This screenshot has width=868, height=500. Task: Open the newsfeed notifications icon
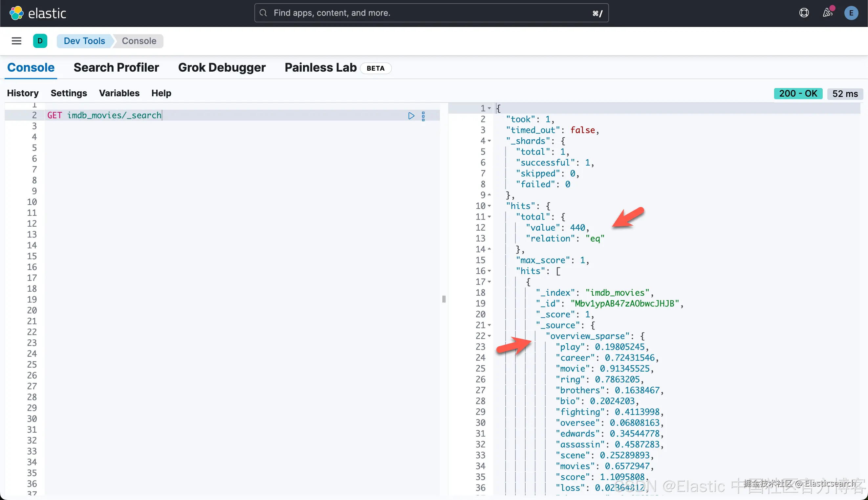click(x=828, y=13)
